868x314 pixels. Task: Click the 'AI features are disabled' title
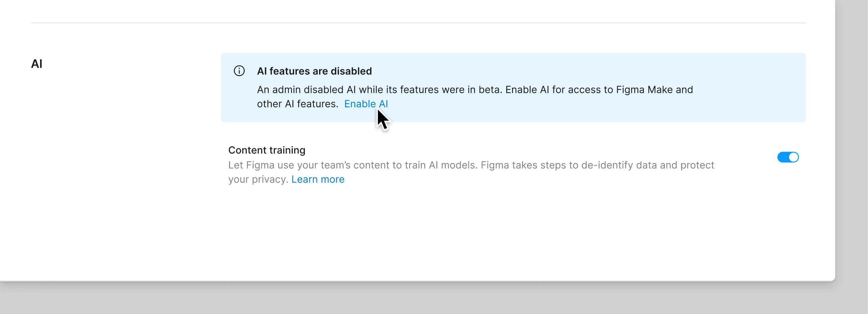[x=314, y=71]
